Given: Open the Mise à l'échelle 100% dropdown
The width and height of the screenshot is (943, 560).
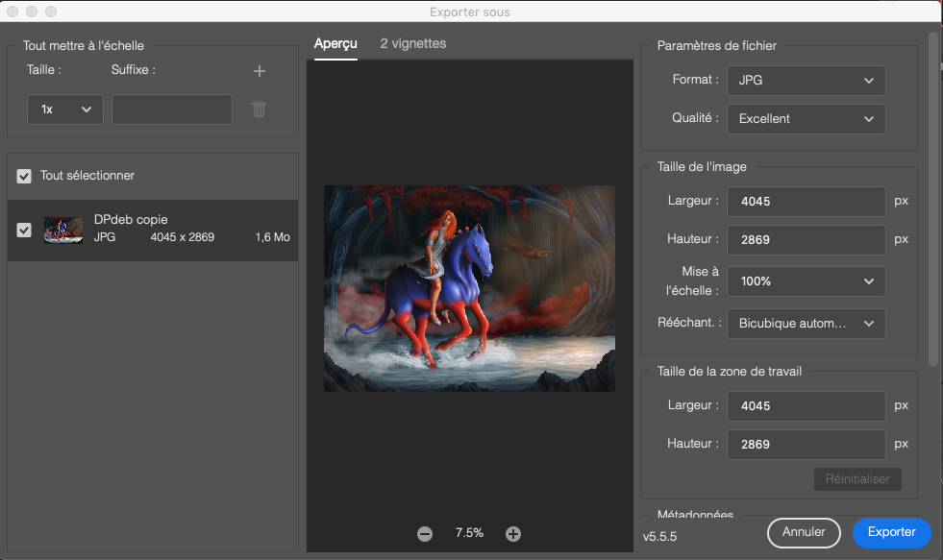Looking at the screenshot, I should 806,281.
